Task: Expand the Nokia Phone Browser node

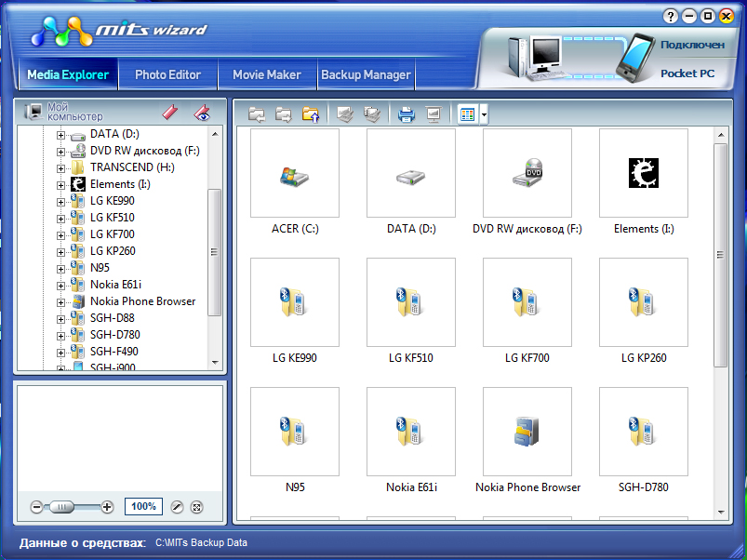Action: [x=60, y=302]
